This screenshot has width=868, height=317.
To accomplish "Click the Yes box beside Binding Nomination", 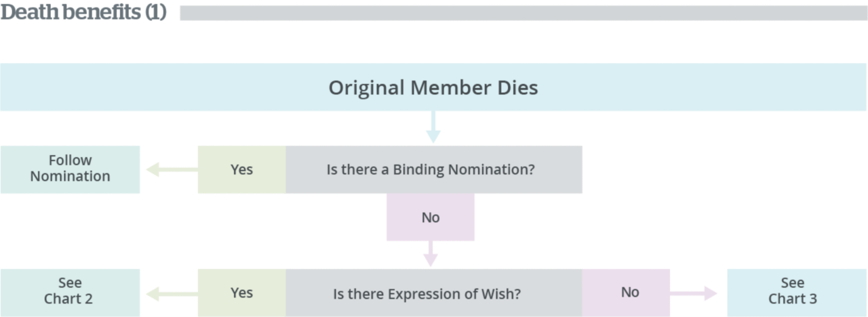I will pos(241,169).
